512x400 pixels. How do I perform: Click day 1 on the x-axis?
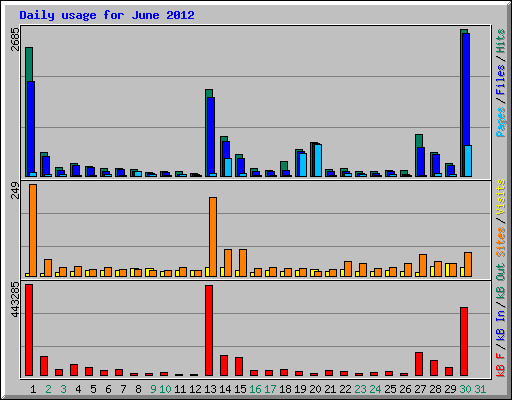coord(33,389)
